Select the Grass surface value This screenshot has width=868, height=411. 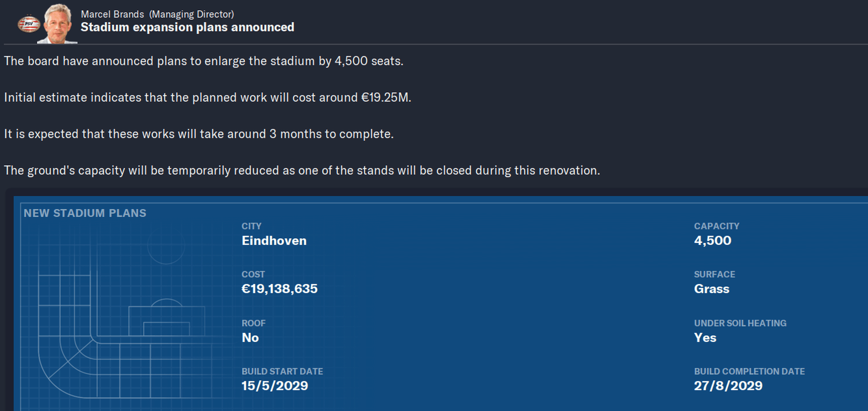711,289
